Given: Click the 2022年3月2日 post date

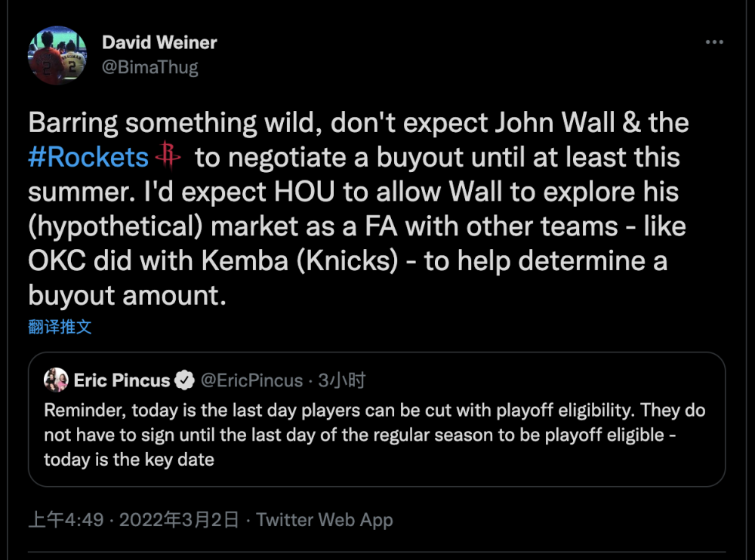Looking at the screenshot, I should 179,520.
